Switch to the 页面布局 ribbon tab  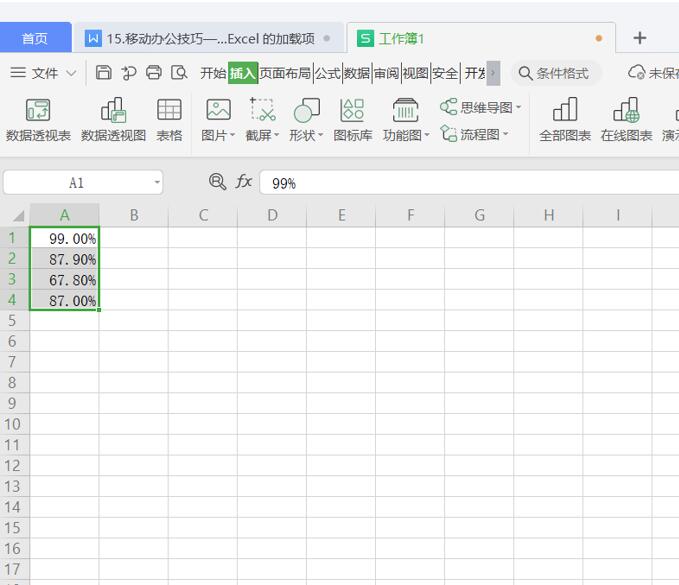pos(285,73)
